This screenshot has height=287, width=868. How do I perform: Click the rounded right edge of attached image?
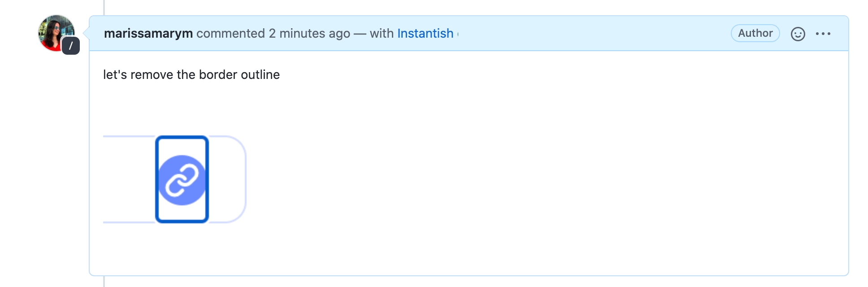(244, 179)
